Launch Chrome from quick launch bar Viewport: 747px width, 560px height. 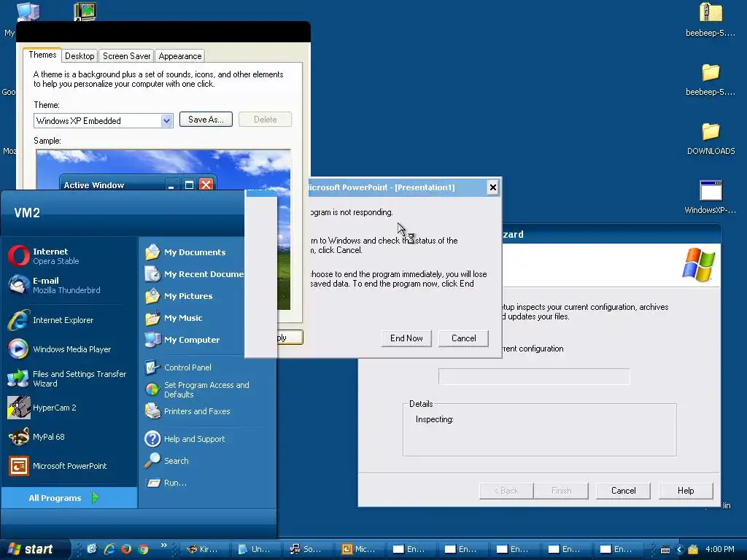(143, 549)
